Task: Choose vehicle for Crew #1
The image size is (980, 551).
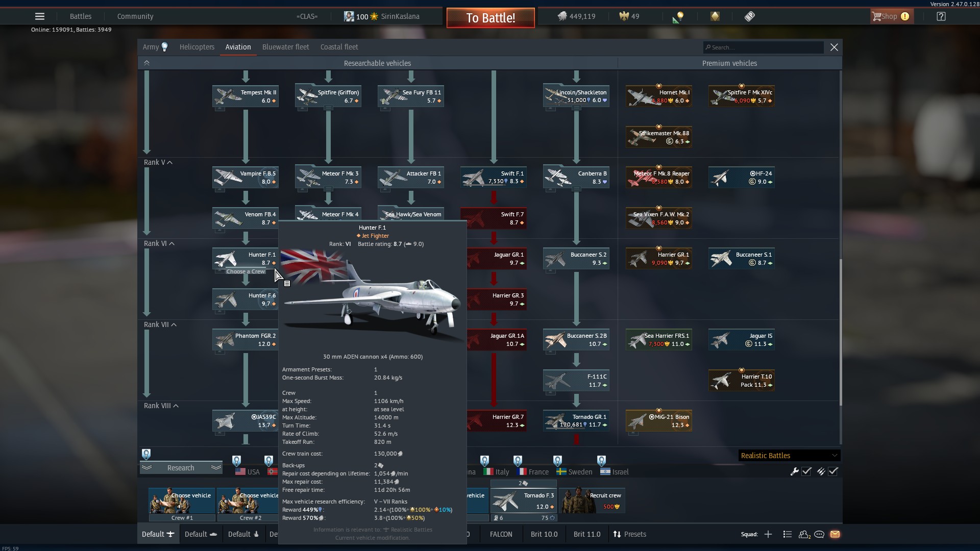Action: [182, 500]
